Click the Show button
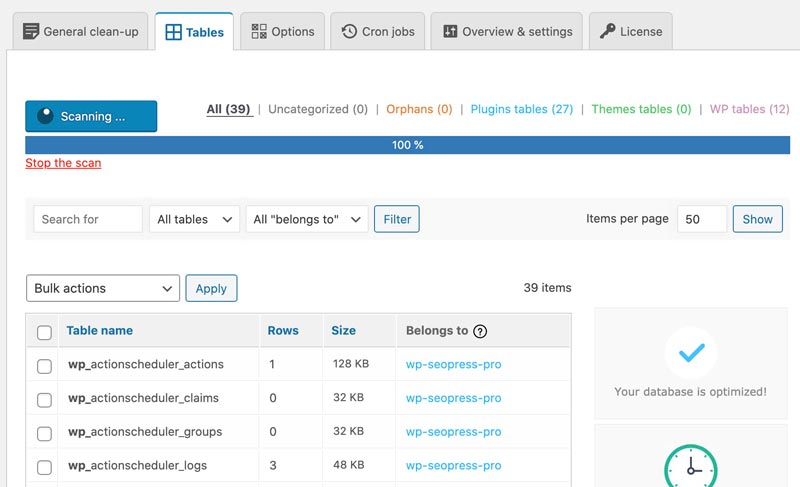This screenshot has height=487, width=800. coord(758,219)
